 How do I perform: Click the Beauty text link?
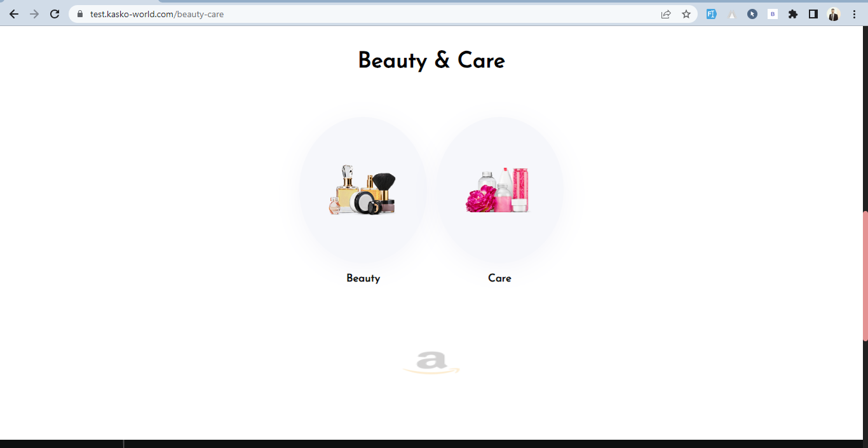(363, 278)
